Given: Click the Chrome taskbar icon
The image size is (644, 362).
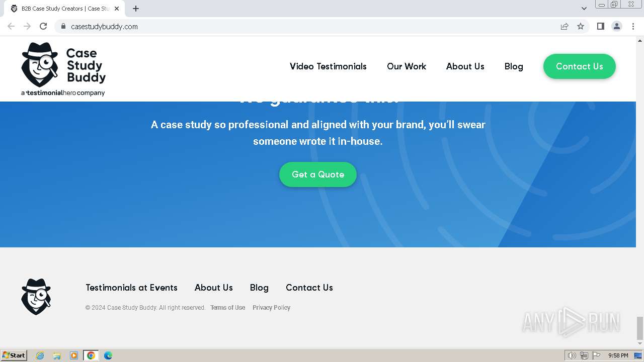Looking at the screenshot, I should pyautogui.click(x=91, y=355).
